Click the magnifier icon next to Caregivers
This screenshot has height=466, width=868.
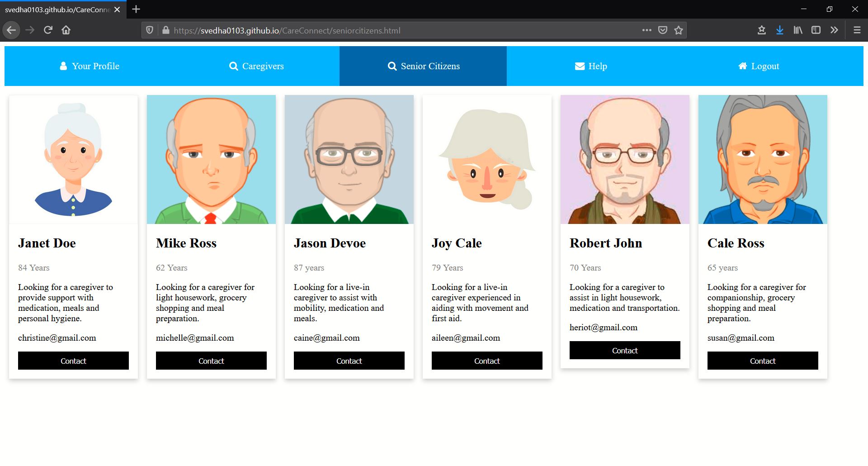pos(233,66)
